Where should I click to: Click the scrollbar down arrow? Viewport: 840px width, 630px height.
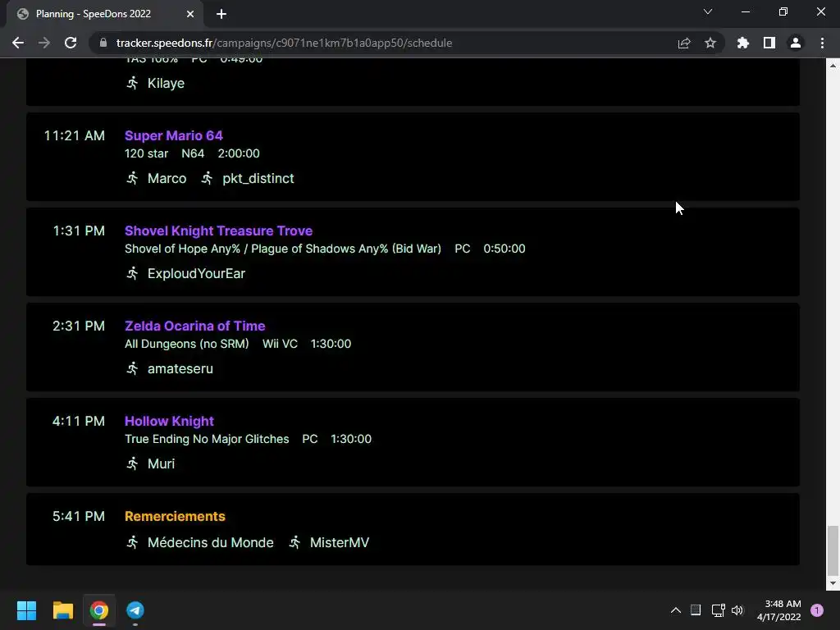click(x=833, y=583)
